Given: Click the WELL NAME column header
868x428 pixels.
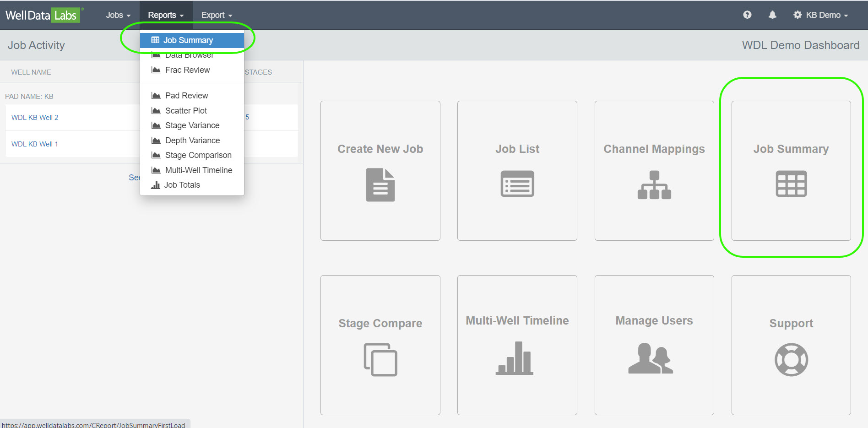Looking at the screenshot, I should coord(31,72).
